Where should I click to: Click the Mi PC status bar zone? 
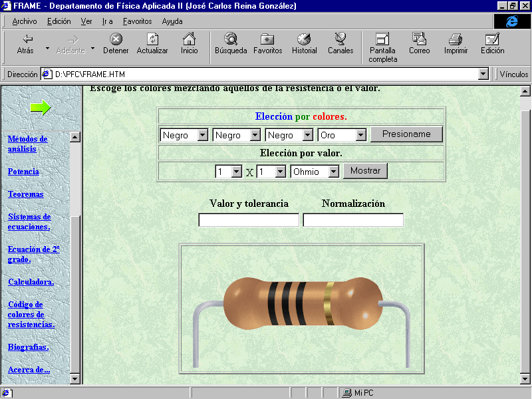[x=358, y=393]
